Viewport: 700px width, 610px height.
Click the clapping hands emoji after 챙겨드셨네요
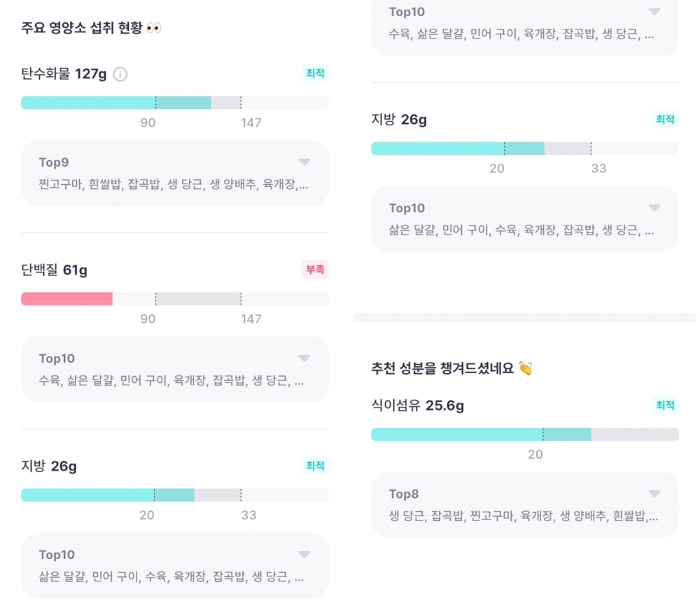coord(526,368)
